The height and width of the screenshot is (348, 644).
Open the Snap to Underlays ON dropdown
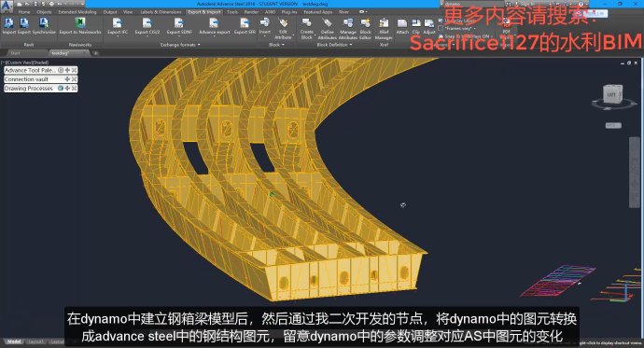tap(492, 36)
